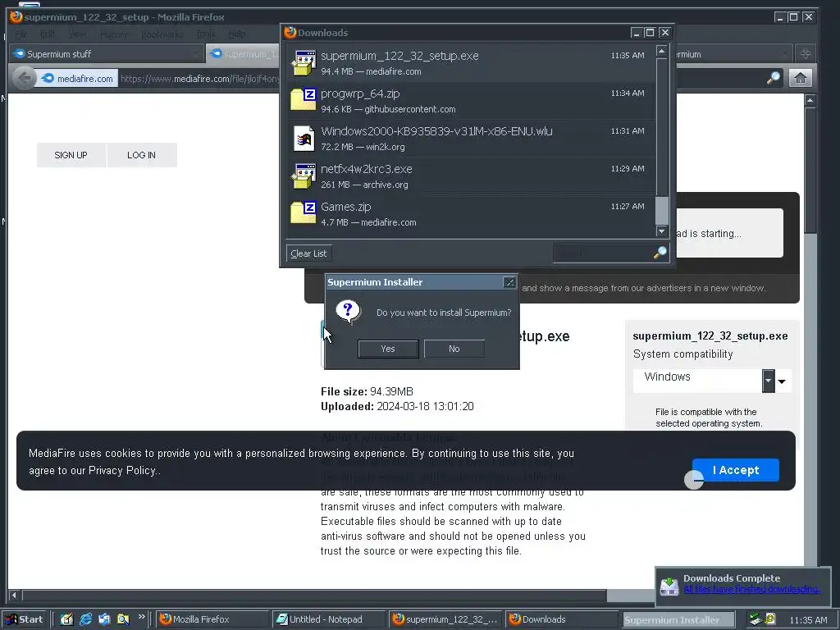Switch to Supermium Installer taskbar button
This screenshot has width=840, height=630.
pyautogui.click(x=677, y=620)
